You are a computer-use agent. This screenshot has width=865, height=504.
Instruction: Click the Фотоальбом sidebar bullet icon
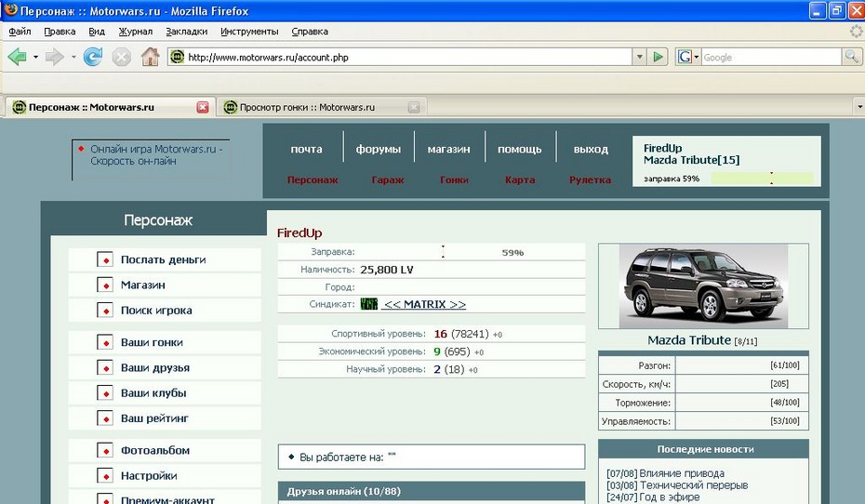pos(105,450)
